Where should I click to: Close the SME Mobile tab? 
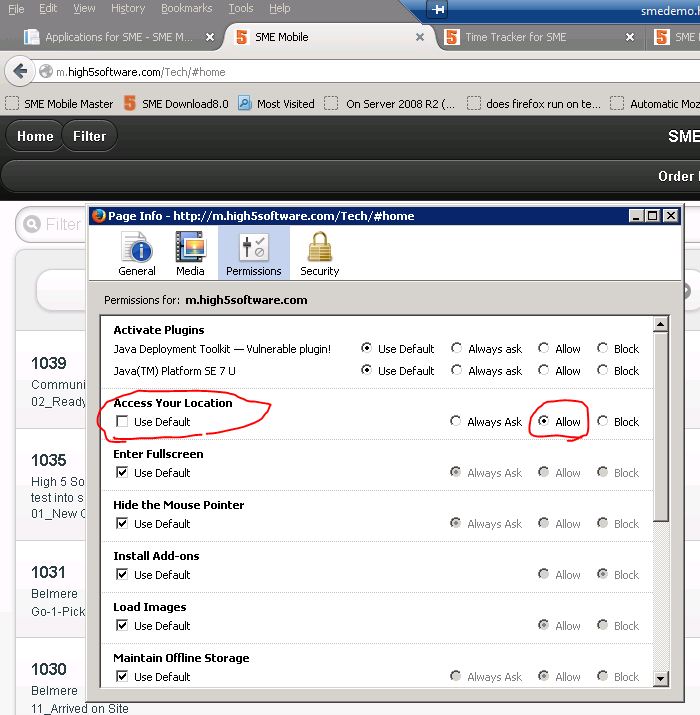click(420, 37)
